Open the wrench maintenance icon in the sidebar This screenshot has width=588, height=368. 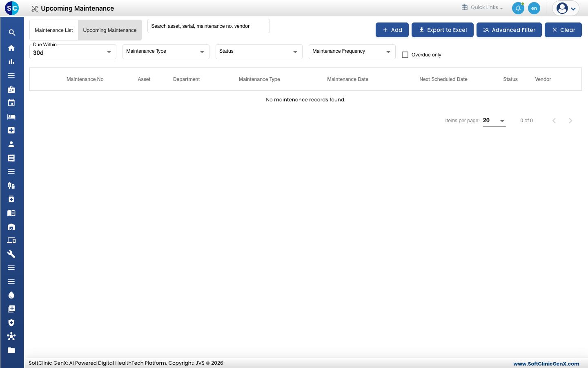coord(11,254)
